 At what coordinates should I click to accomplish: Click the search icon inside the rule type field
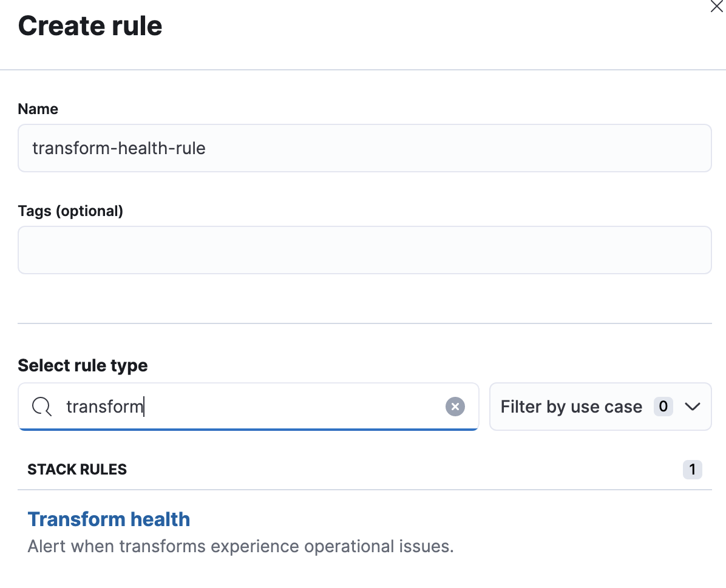41,407
